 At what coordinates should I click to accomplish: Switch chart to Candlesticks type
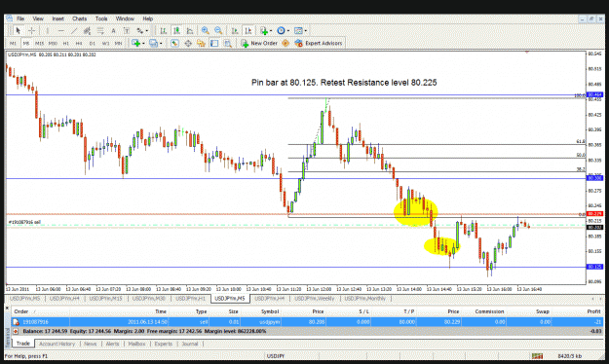(x=176, y=30)
